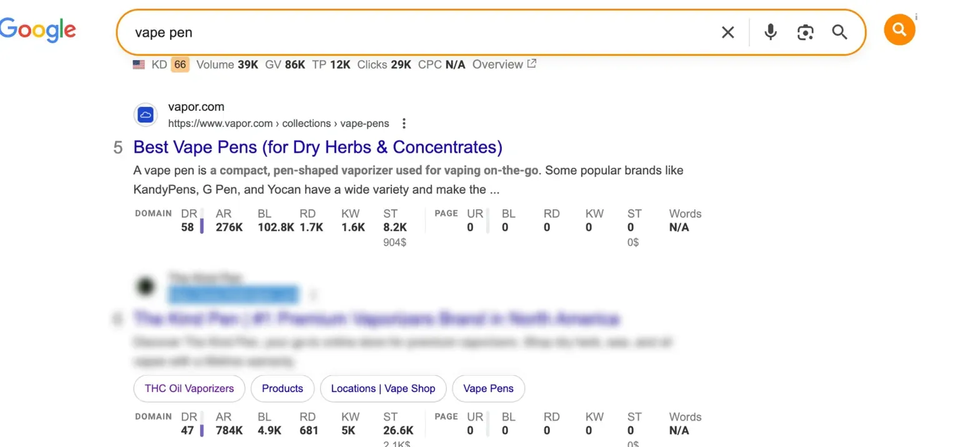
Task: Select the THC Oil Vaporizers chip
Action: [x=189, y=388]
